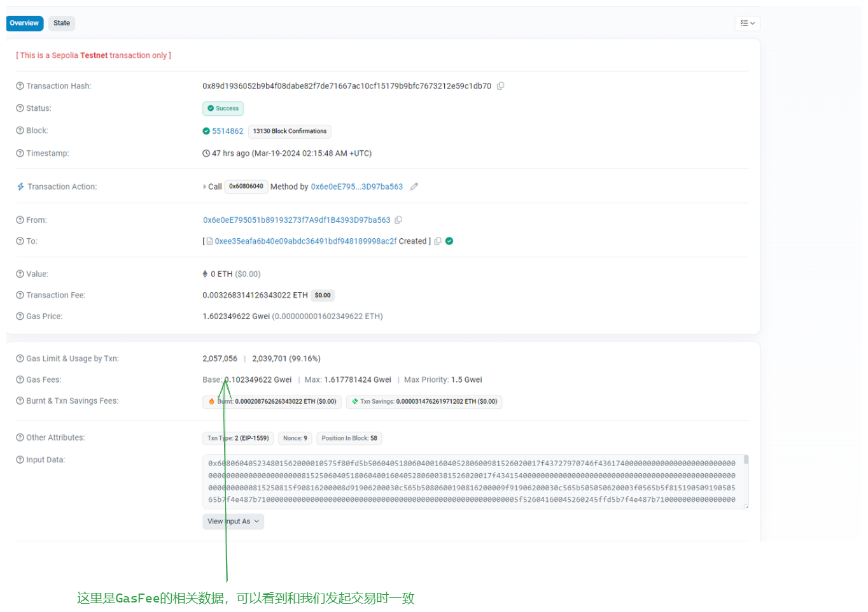The height and width of the screenshot is (612, 868).
Task: Click the edit pencil next to the method address
Action: point(414,186)
